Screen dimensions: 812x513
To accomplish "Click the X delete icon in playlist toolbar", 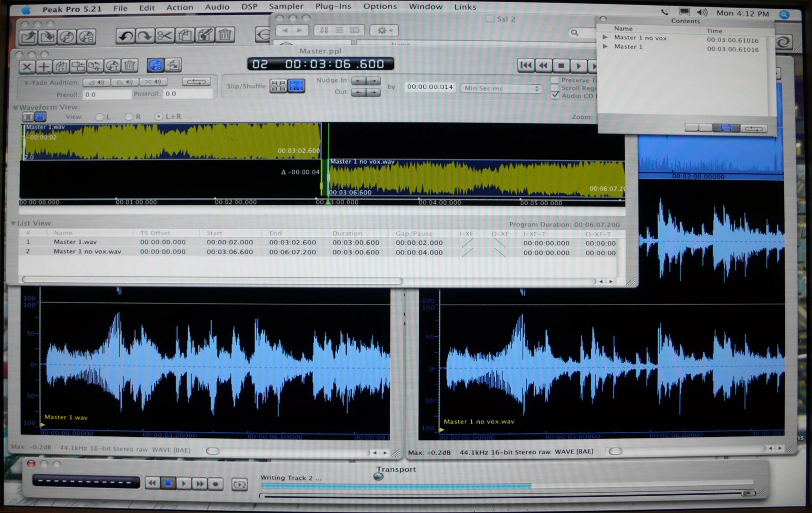I will click(27, 67).
